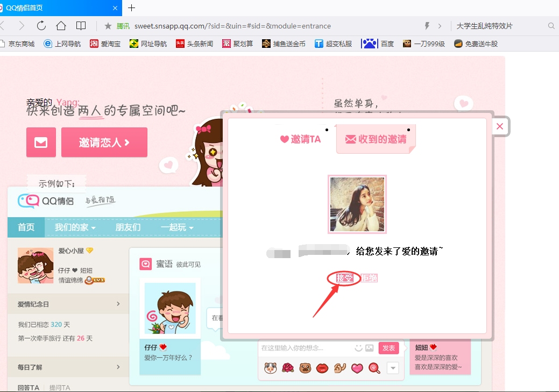Click 接受 to accept the love invitation
The width and height of the screenshot is (559, 392).
[x=344, y=278]
